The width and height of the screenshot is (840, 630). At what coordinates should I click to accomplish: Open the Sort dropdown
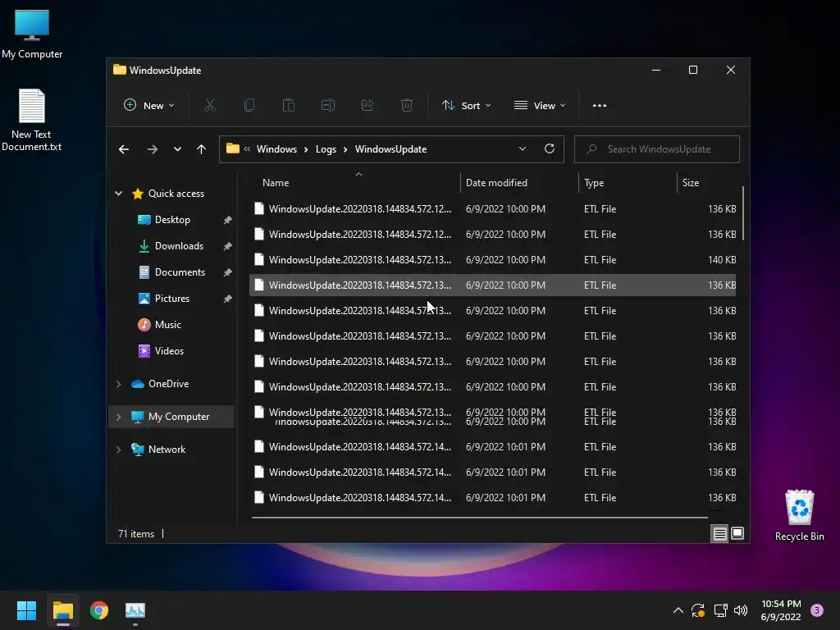pos(466,106)
